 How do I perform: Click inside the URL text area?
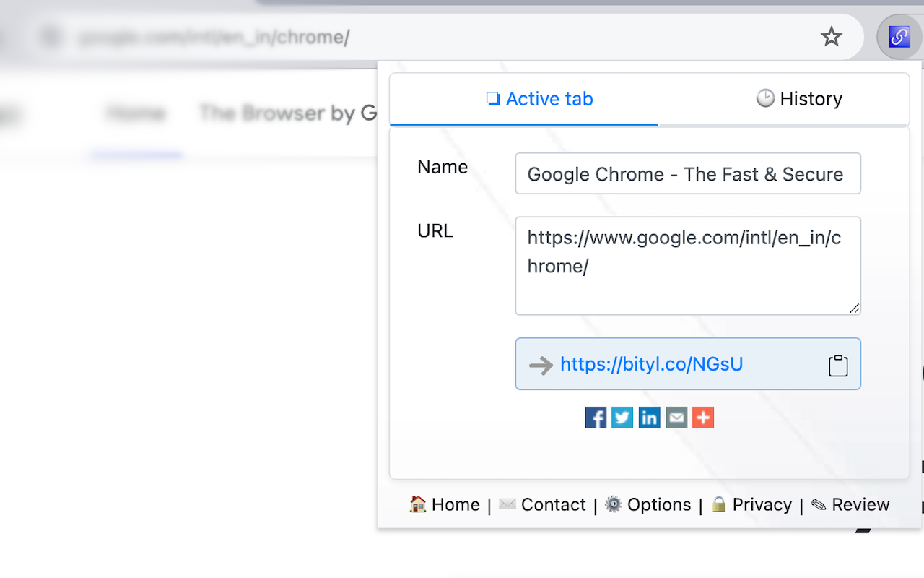tap(688, 266)
